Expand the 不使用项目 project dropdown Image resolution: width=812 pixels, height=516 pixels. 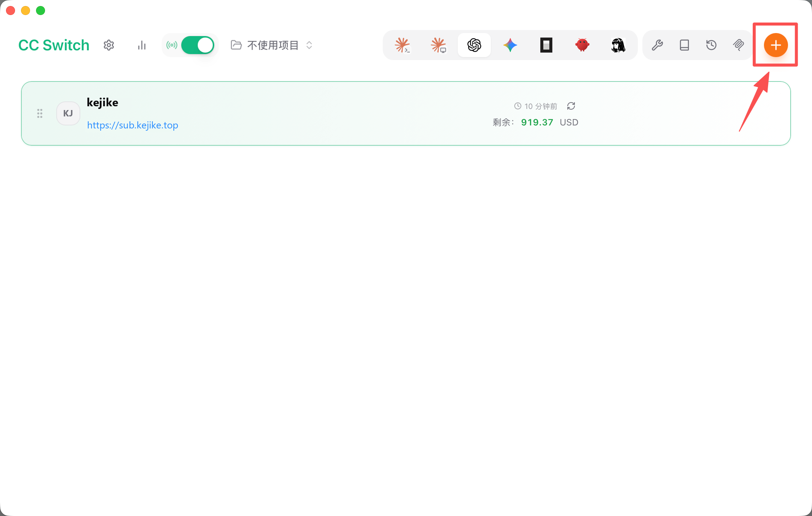[x=272, y=45]
